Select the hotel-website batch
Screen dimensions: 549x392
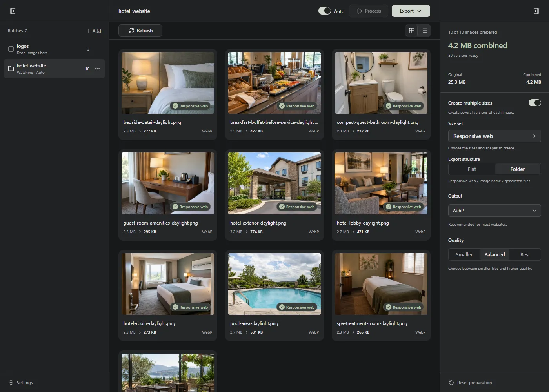[x=54, y=69]
